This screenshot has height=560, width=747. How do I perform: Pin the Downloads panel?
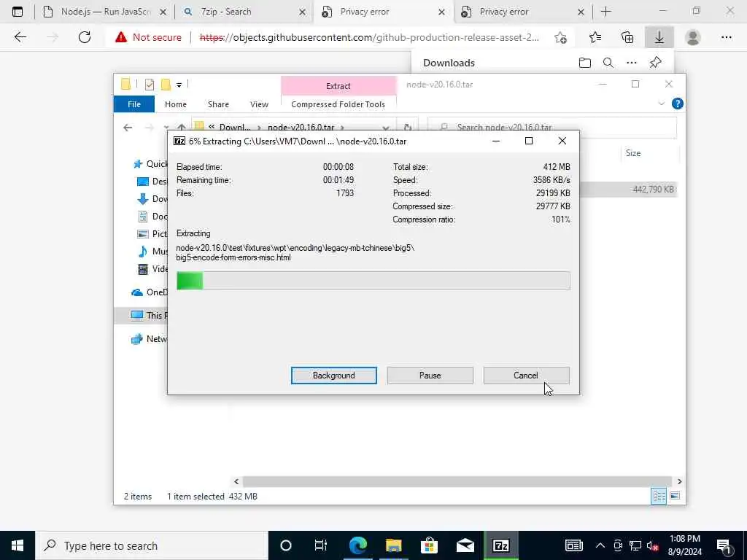[x=656, y=63]
